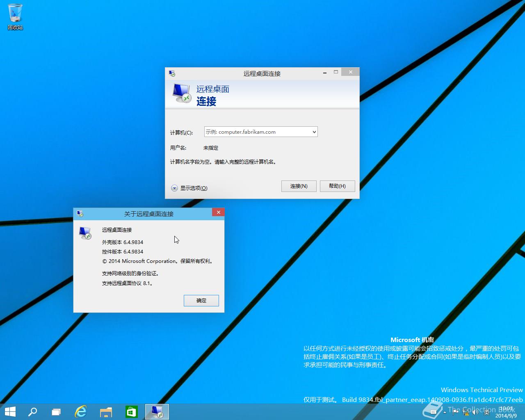Viewport: 525px width, 420px height.
Task: Click the 控件版本 6.4.9834 text
Action: pyautogui.click(x=123, y=252)
